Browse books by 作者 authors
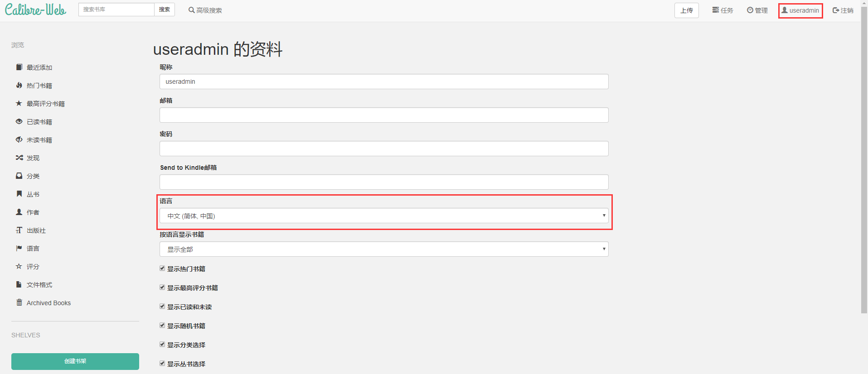The height and width of the screenshot is (374, 868). tap(33, 212)
